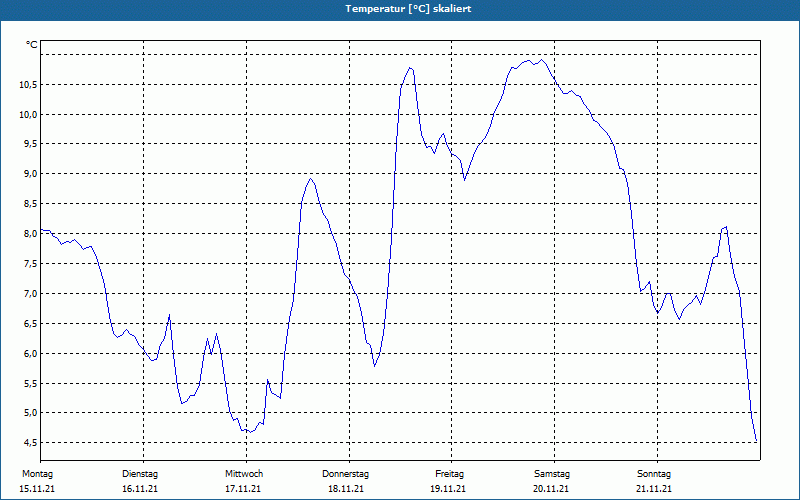This screenshot has width=800, height=500.
Task: Click the Donnerstag day label
Action: (345, 474)
